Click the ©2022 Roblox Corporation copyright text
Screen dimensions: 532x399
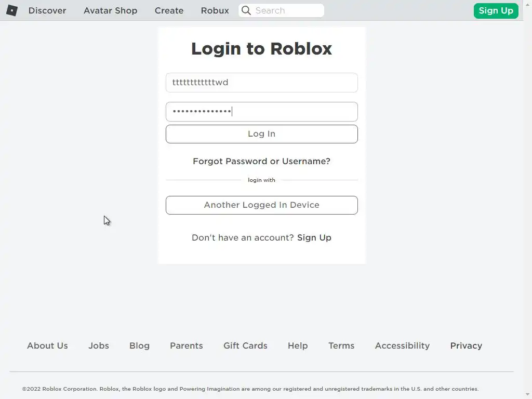tap(250, 389)
